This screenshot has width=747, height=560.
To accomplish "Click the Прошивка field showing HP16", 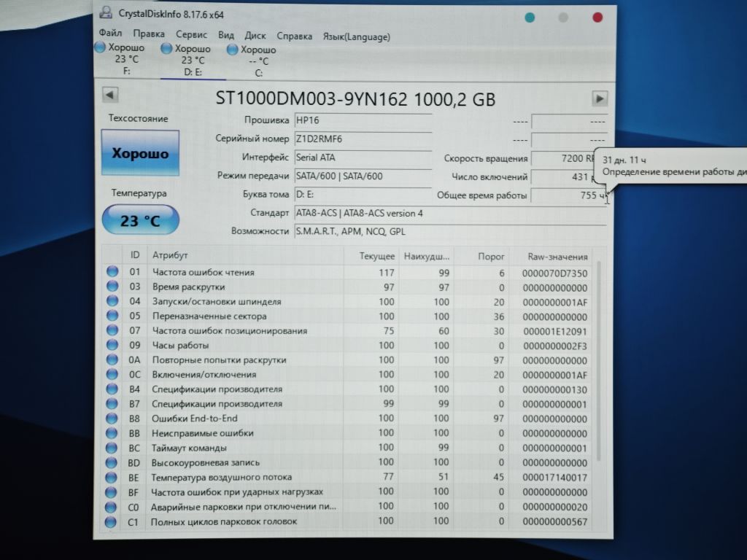I will click(363, 120).
